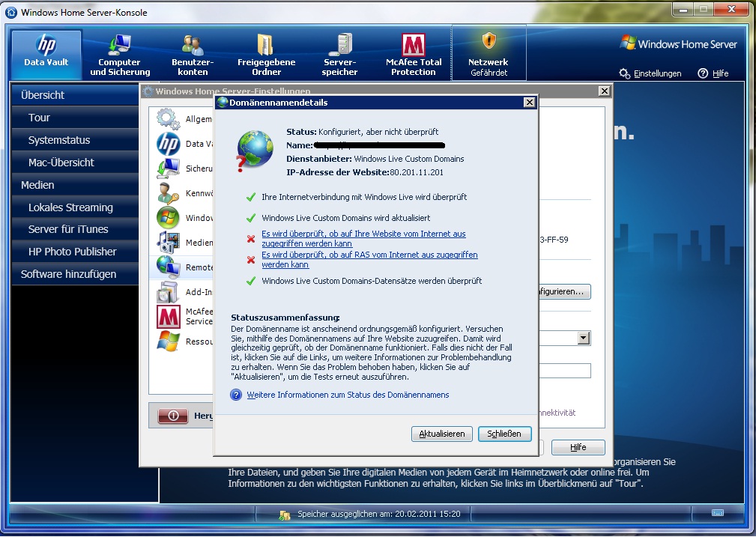
Task: Select Allgemein settings gear icon
Action: (x=168, y=119)
